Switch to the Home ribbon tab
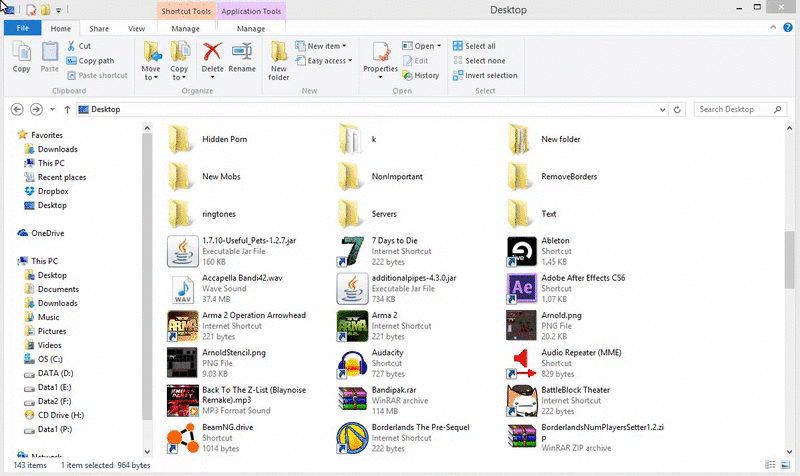The image size is (800, 476). click(x=61, y=29)
